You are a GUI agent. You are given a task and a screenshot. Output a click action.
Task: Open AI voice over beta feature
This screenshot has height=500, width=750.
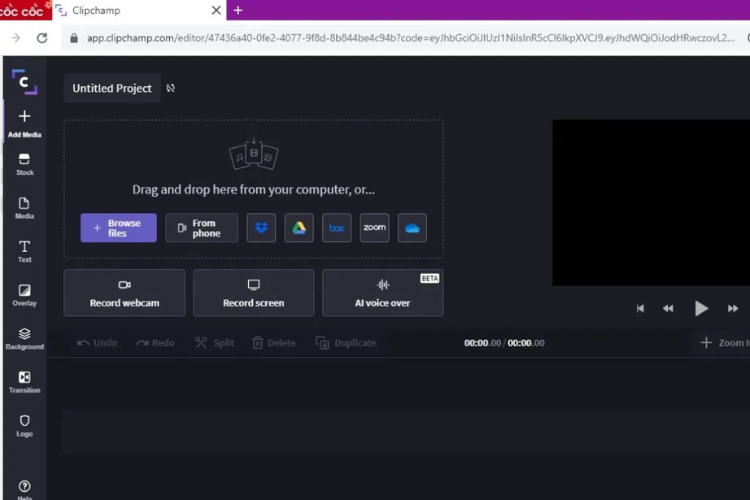(x=383, y=293)
